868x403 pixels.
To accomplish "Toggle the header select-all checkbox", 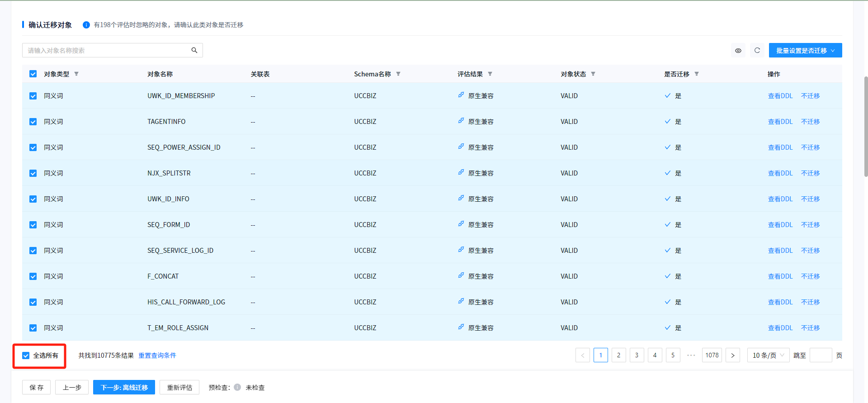I will coord(33,74).
